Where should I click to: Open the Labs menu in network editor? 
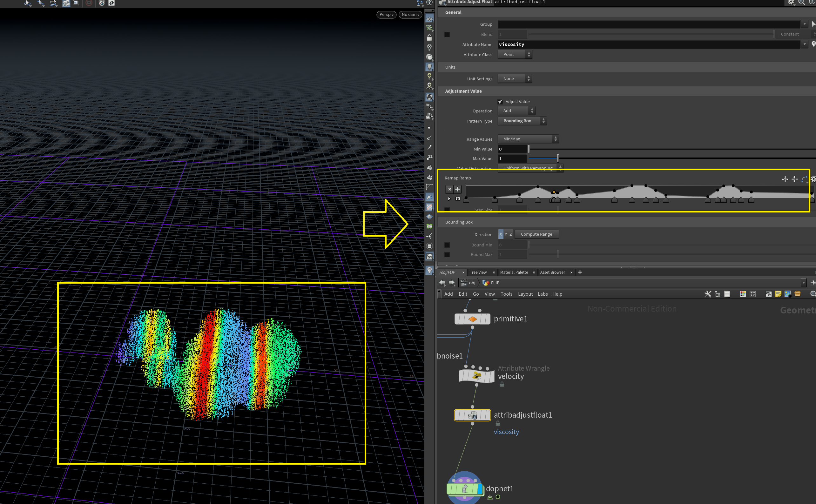542,294
